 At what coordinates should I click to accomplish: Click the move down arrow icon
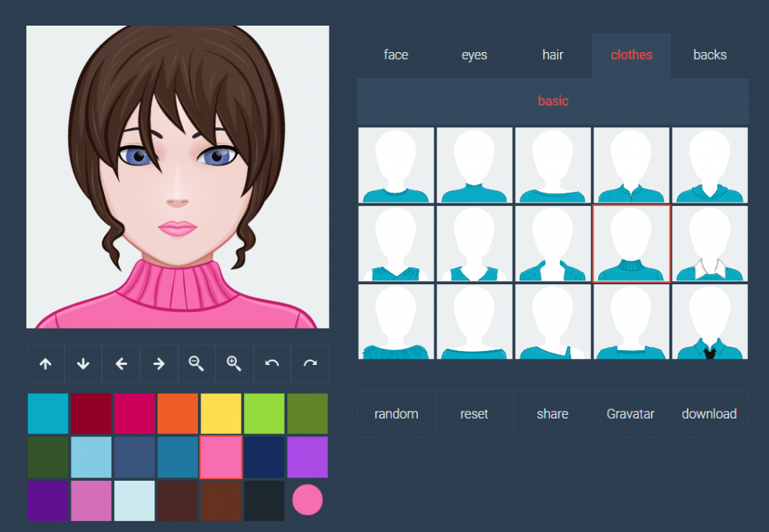[x=83, y=363]
